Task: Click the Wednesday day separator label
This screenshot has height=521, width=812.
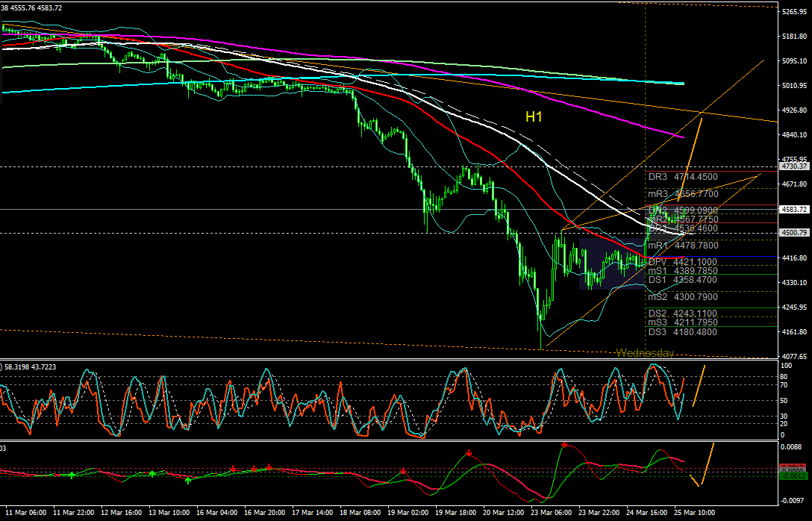Action: [645, 353]
